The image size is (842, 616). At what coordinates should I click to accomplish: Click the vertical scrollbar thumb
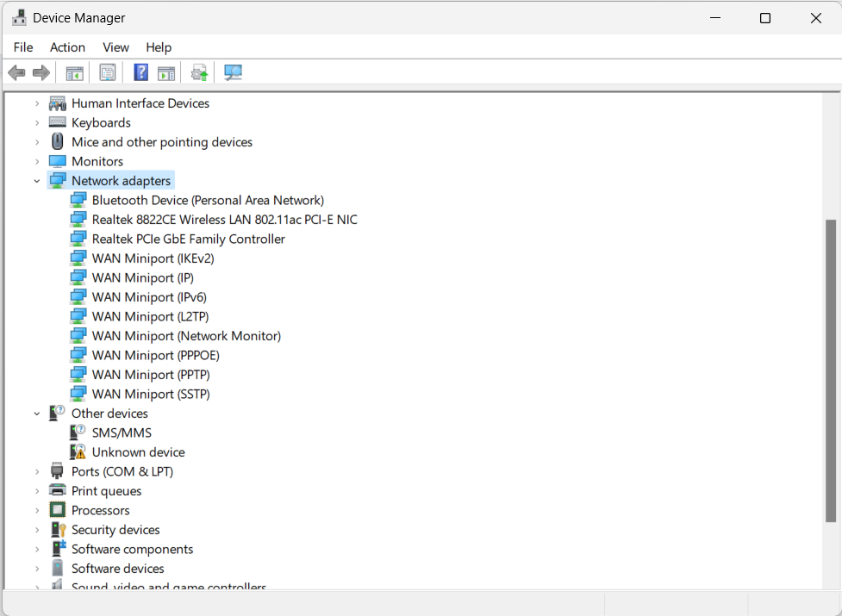pyautogui.click(x=831, y=370)
